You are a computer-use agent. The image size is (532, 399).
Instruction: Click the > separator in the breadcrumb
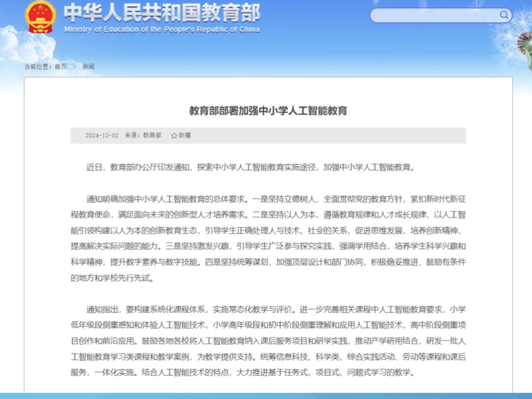pyautogui.click(x=74, y=66)
